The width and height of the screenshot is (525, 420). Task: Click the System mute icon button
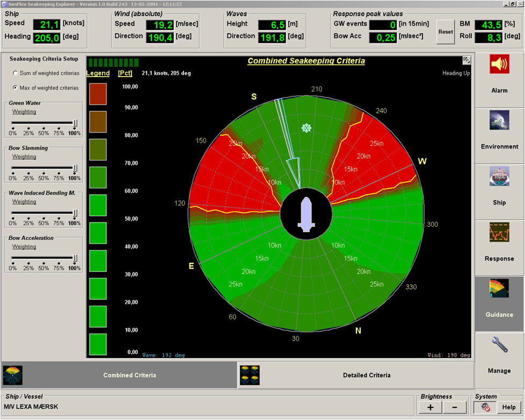pyautogui.click(x=485, y=407)
